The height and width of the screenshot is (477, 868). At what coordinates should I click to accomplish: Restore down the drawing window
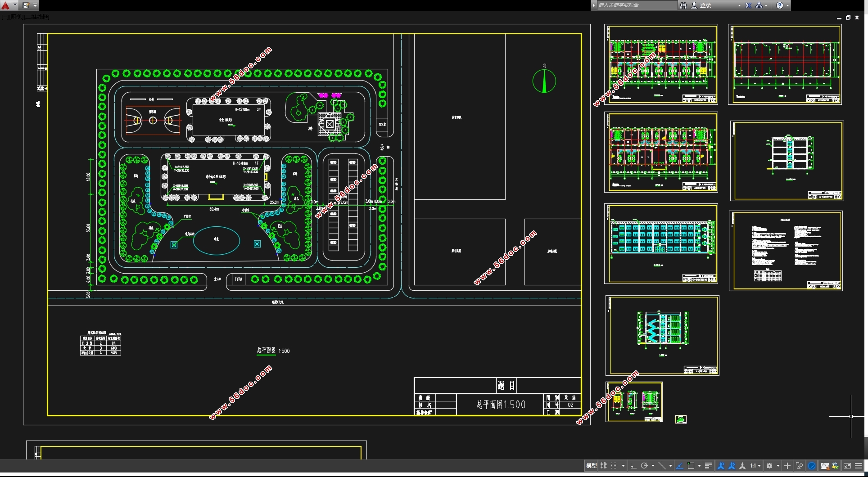click(x=848, y=18)
